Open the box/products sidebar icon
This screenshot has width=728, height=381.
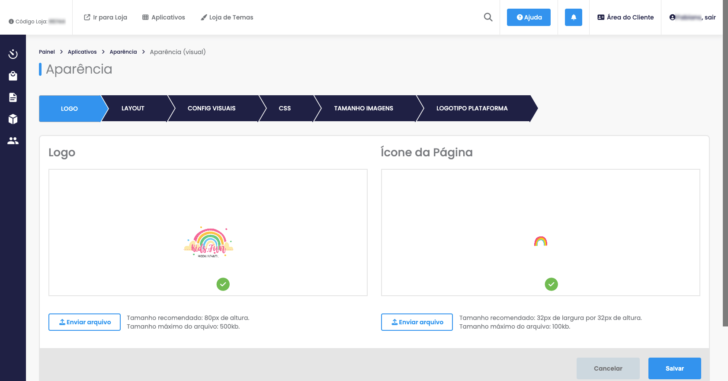13,119
